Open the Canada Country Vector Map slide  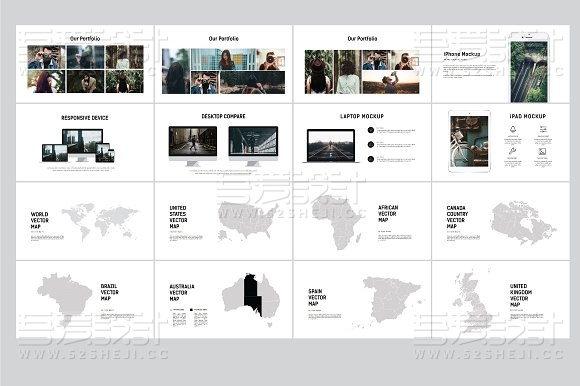[501, 221]
